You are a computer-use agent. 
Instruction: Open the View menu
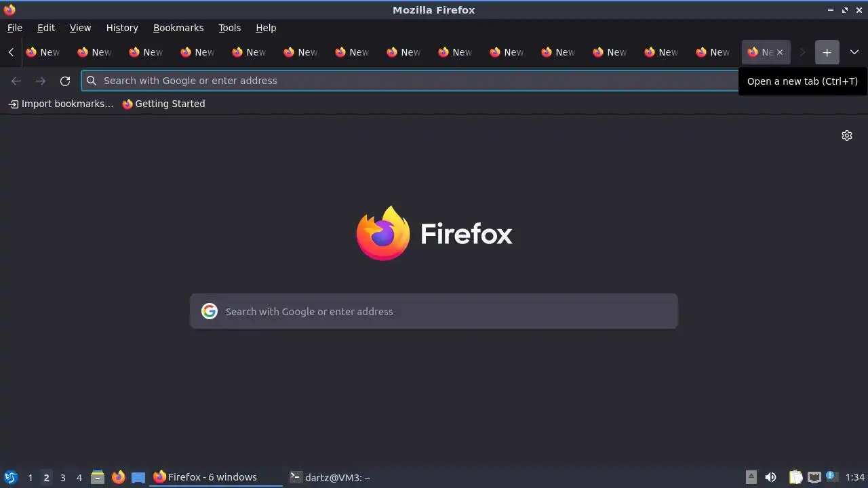pos(80,28)
